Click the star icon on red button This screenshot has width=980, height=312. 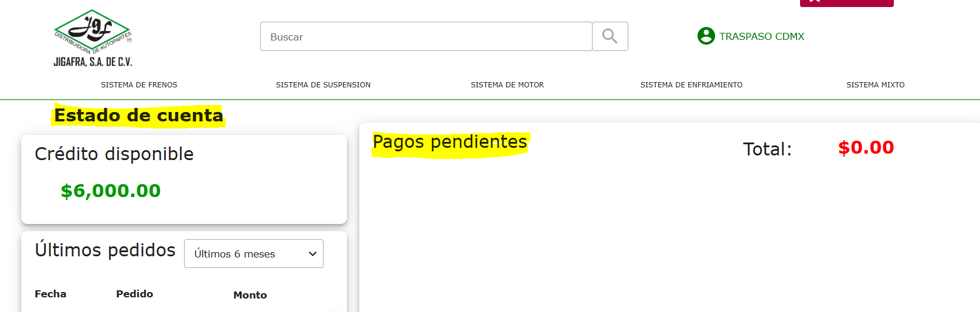(x=815, y=2)
